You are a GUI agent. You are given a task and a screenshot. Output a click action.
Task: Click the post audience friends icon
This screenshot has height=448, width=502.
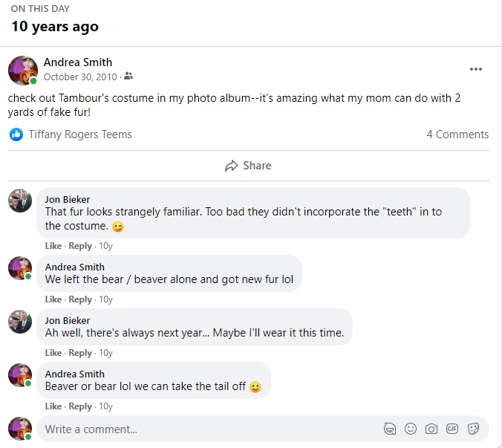pos(128,77)
